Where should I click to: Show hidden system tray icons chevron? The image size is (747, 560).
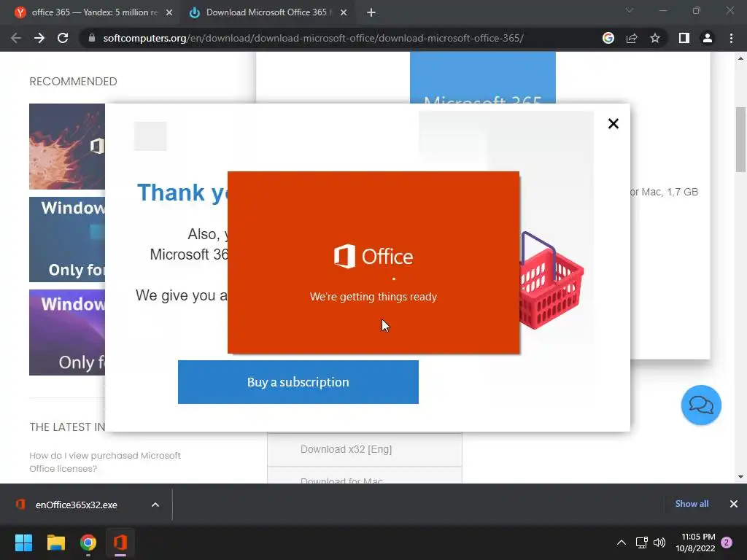pyautogui.click(x=622, y=542)
